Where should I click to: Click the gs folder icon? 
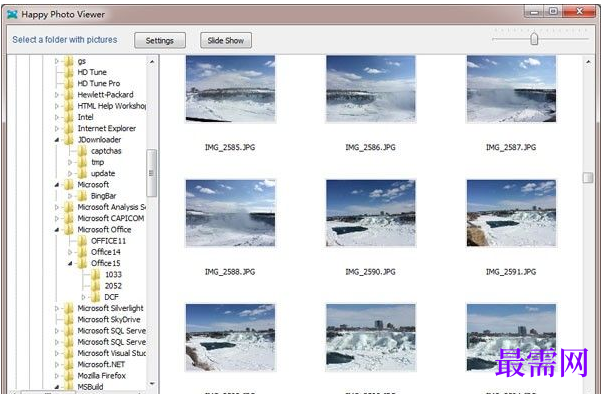(x=69, y=61)
